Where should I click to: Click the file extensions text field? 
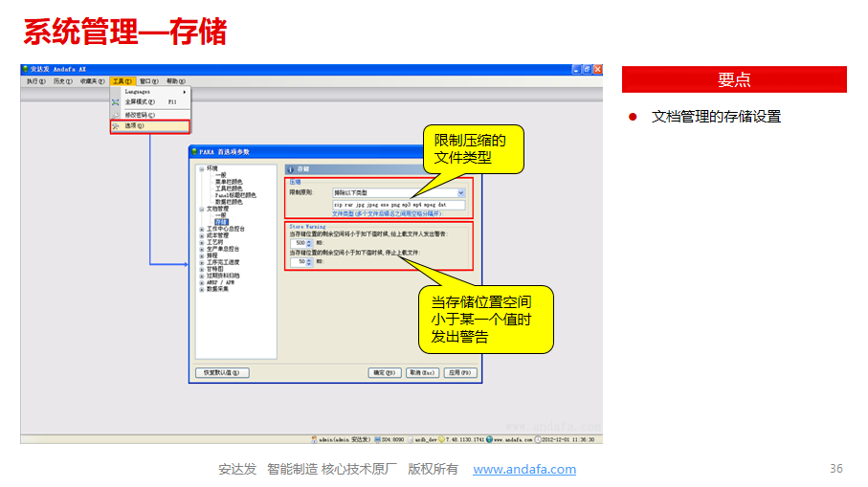396,205
